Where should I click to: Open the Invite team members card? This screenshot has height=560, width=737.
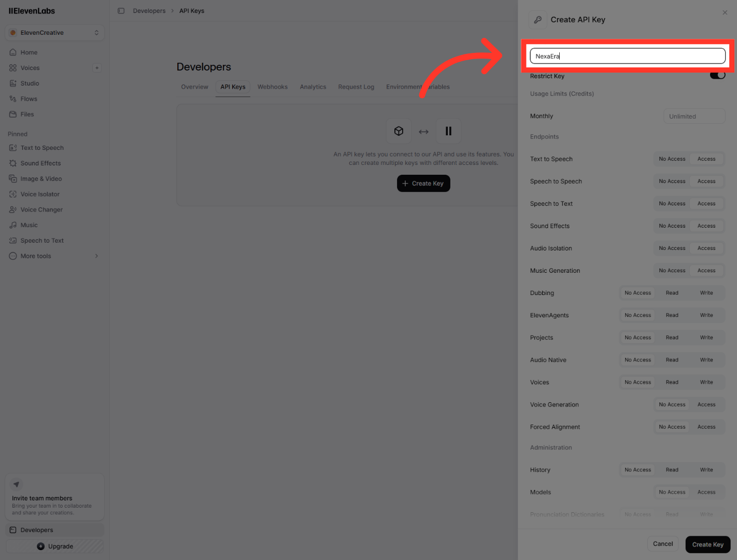click(x=55, y=497)
